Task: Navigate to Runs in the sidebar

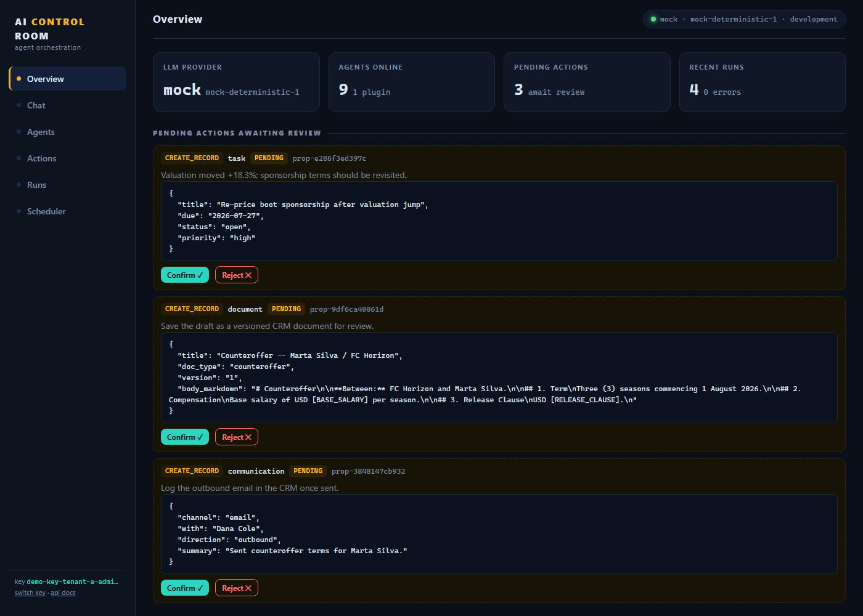Action: (68, 185)
